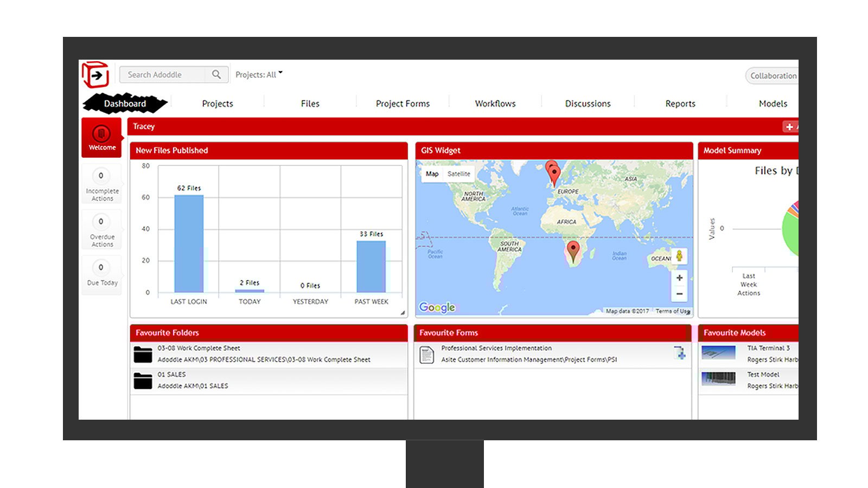Click the Street View pegman icon
Viewport: 868px width, 488px height.
679,256
